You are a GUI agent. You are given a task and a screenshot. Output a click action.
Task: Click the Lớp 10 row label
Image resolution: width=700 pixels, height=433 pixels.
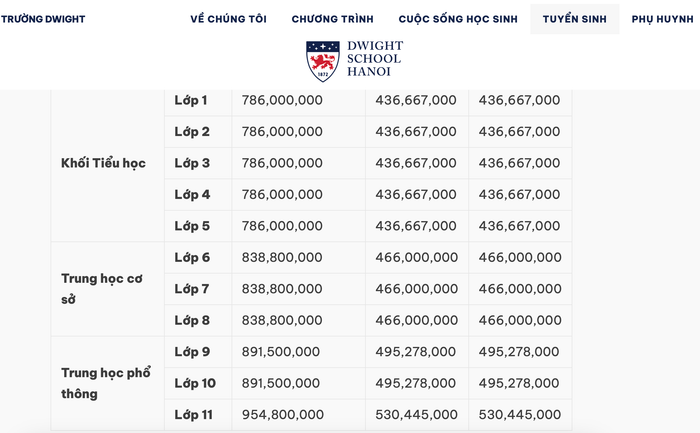pos(195,383)
